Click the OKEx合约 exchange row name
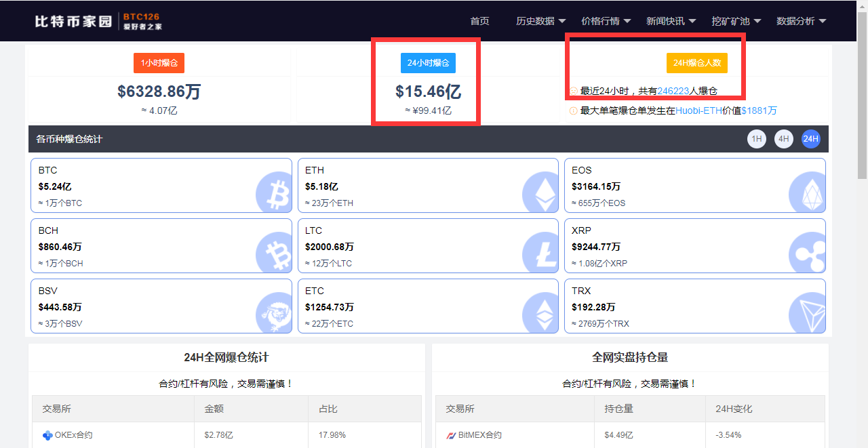868x448 pixels. pos(74,435)
